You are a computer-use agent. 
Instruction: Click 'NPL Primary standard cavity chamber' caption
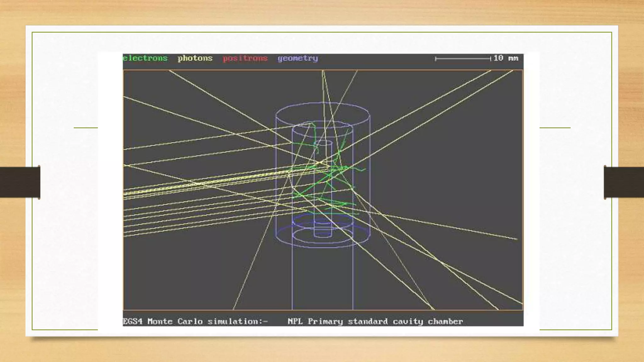(x=375, y=321)
